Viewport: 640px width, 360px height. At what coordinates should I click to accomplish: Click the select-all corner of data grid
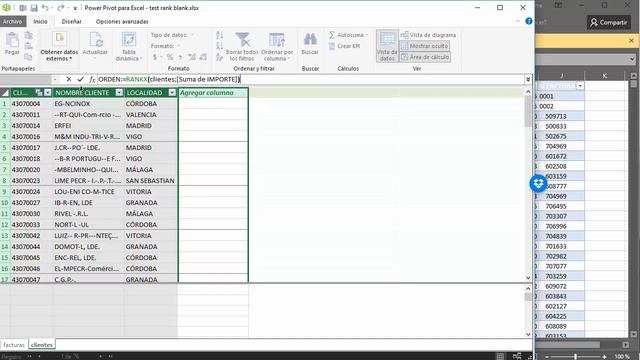pos(5,93)
